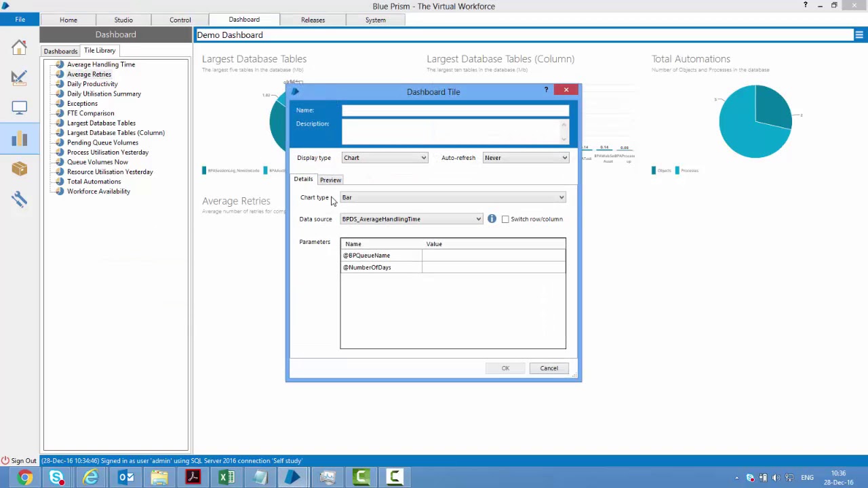
Task: Select Queue Volumes Now tile
Action: (97, 162)
